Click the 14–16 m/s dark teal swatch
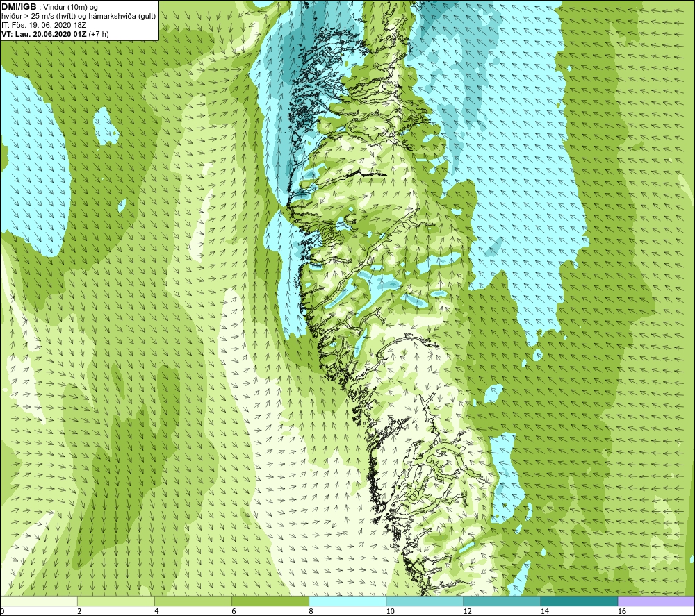The image size is (695, 616). (x=578, y=601)
